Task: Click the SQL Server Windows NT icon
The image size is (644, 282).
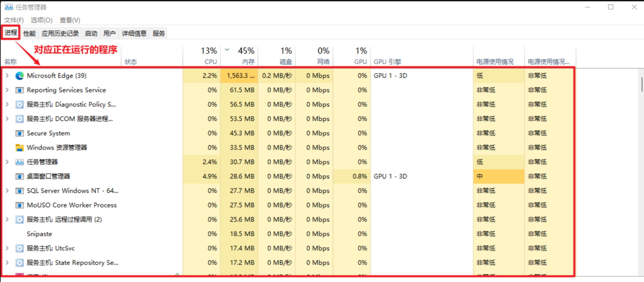Action: pyautogui.click(x=20, y=191)
